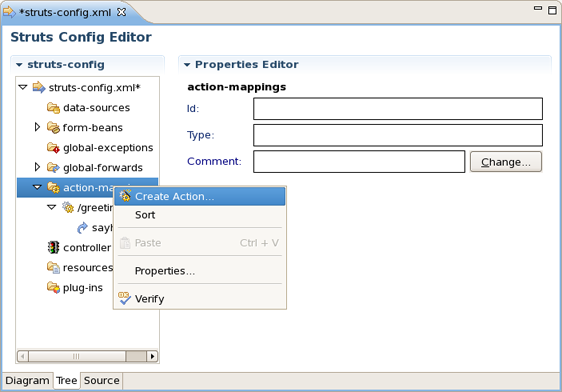The height and width of the screenshot is (392, 562).
Task: Click the Create Action gear icon in the menu
Action: [x=125, y=196]
